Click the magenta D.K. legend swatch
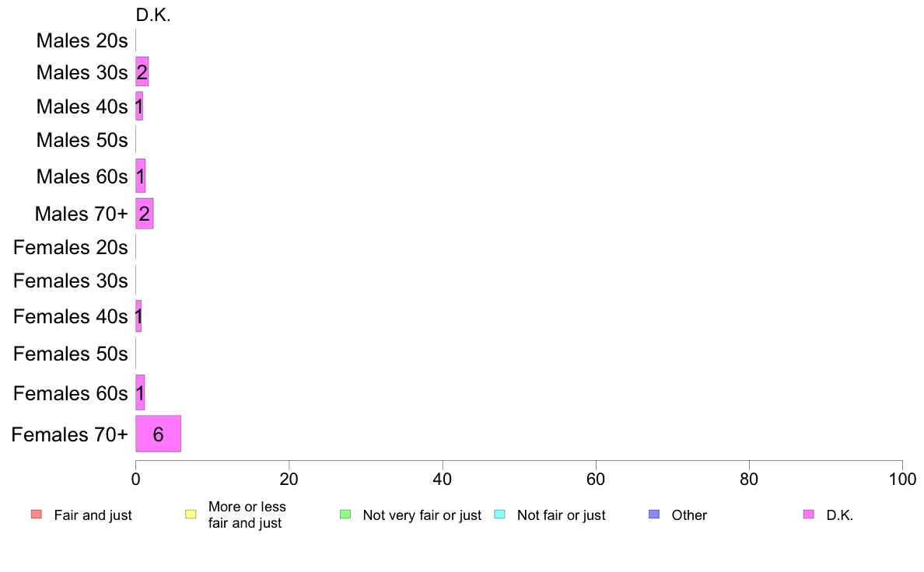 click(809, 514)
